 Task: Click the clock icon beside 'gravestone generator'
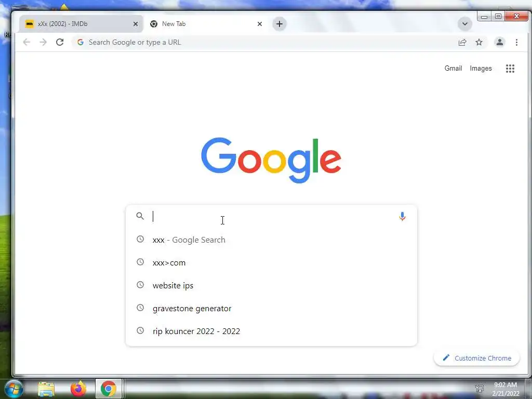[x=140, y=308]
